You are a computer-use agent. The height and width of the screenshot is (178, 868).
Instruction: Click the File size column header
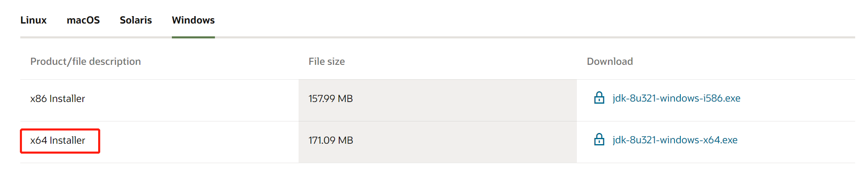point(326,62)
